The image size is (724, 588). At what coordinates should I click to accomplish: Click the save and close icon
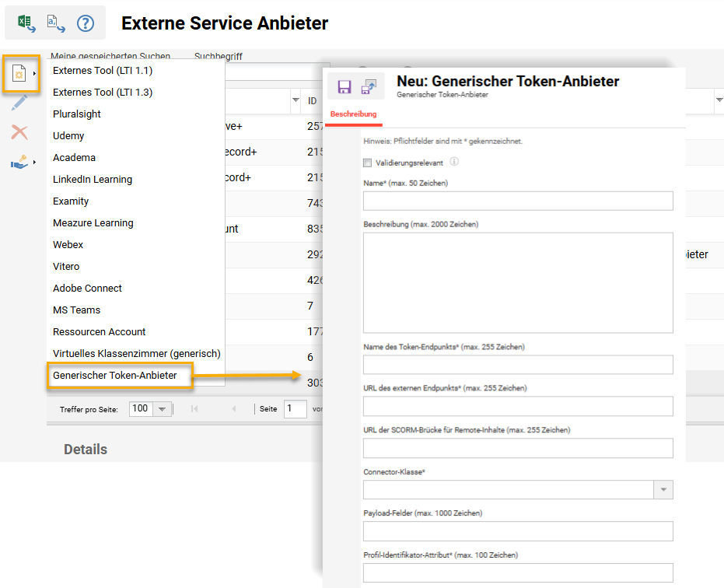369,86
